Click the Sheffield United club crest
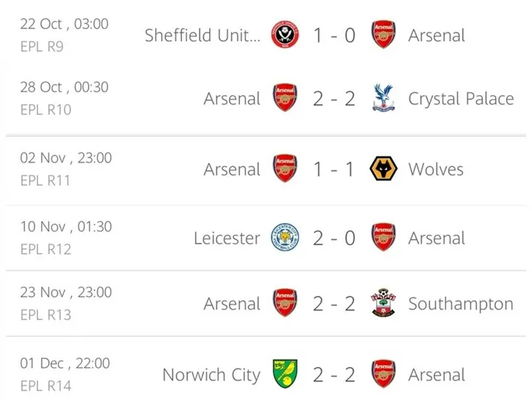This screenshot has height=407, width=532. [x=285, y=35]
